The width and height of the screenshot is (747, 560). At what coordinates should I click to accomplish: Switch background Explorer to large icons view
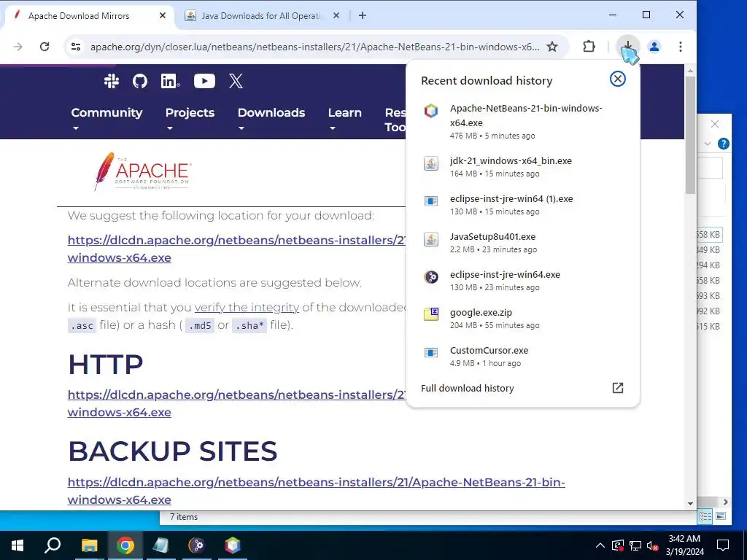pos(721,516)
